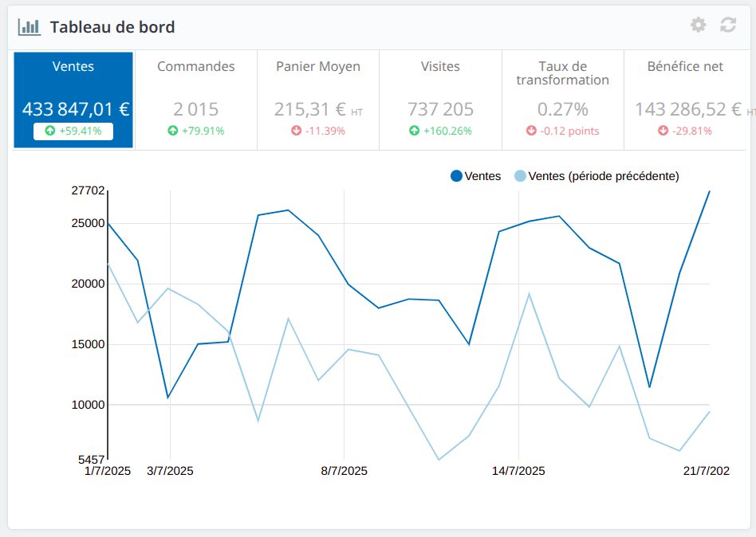Click the 737 205 visits value
756x537 pixels.
[x=440, y=109]
